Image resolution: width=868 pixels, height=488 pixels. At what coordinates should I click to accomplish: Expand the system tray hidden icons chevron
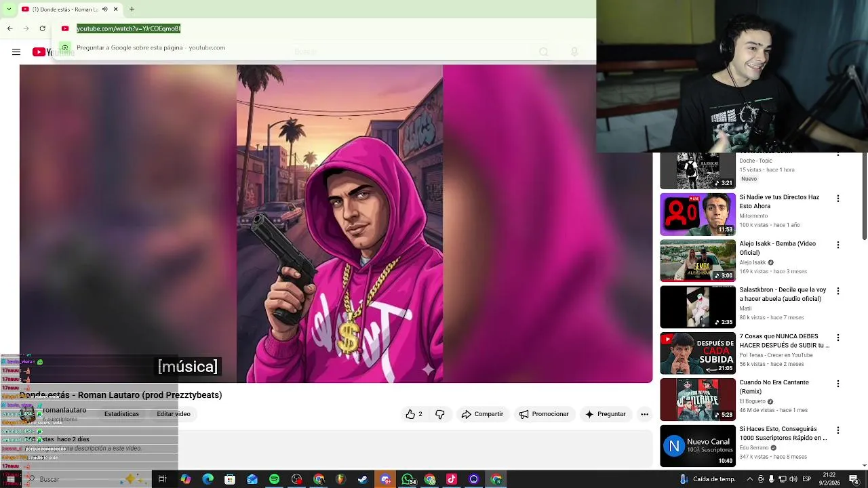[x=749, y=479]
